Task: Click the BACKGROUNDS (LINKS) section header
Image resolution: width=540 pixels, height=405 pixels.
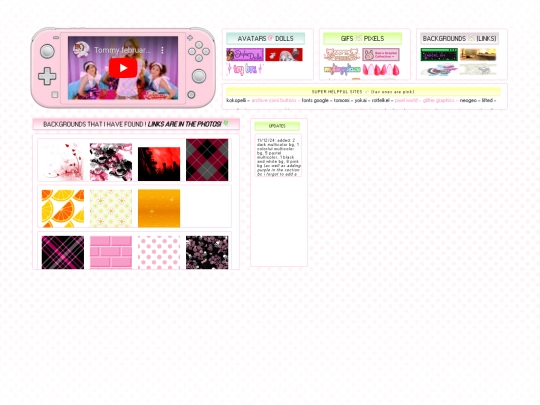Action: click(x=459, y=38)
